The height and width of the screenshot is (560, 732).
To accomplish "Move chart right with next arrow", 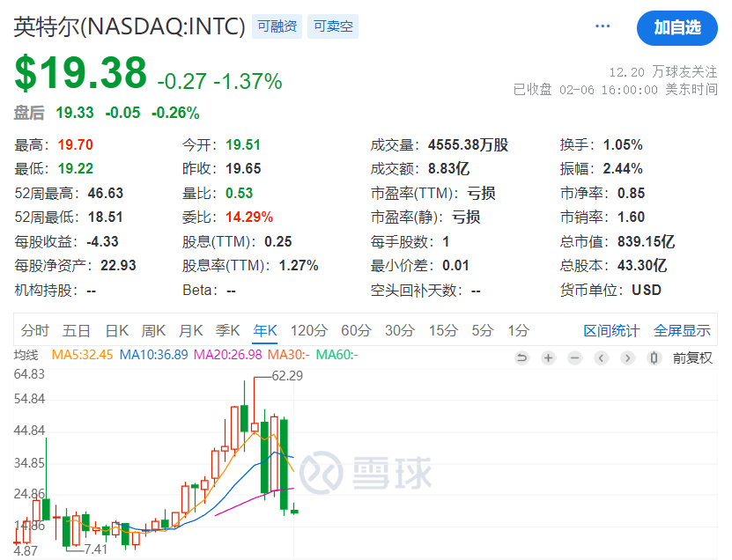I will 627,358.
